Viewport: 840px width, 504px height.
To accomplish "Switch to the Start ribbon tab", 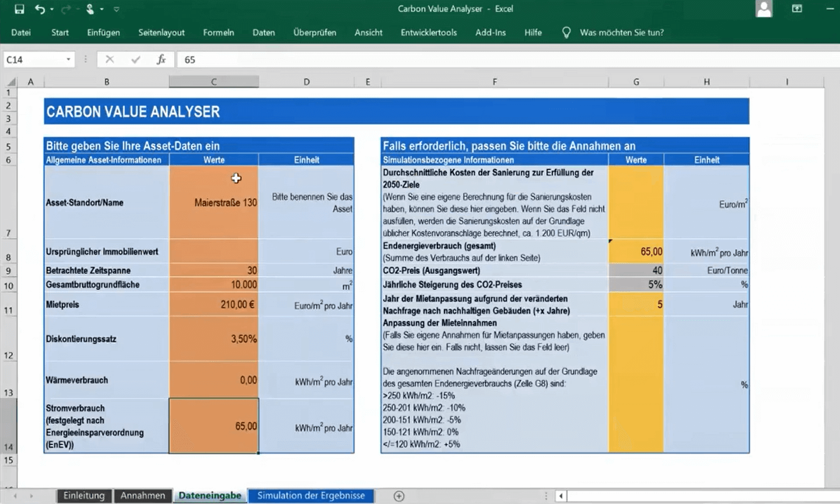I will click(60, 32).
